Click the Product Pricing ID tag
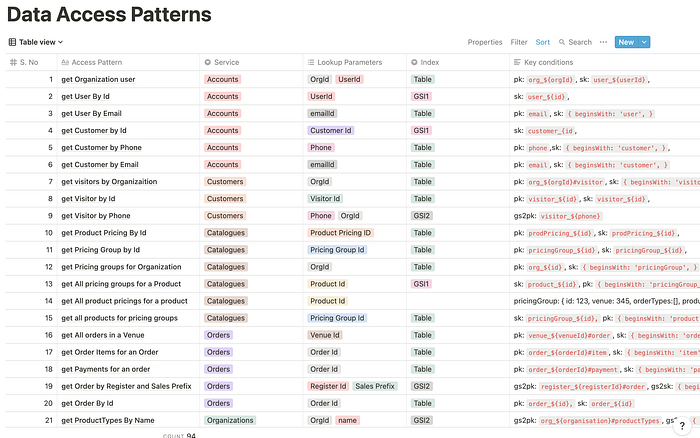 tap(341, 233)
